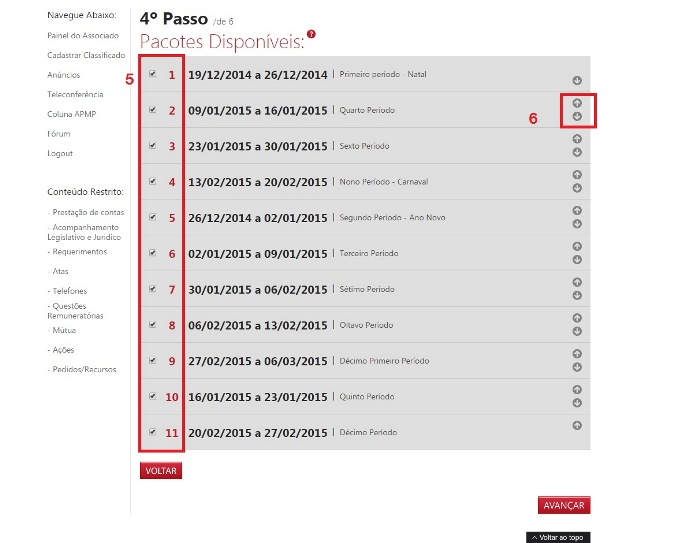Viewport: 700px width, 543px height.
Task: Uncheck the 27/02/2015 a 06/03/2015 package checkbox
Action: coord(153,360)
